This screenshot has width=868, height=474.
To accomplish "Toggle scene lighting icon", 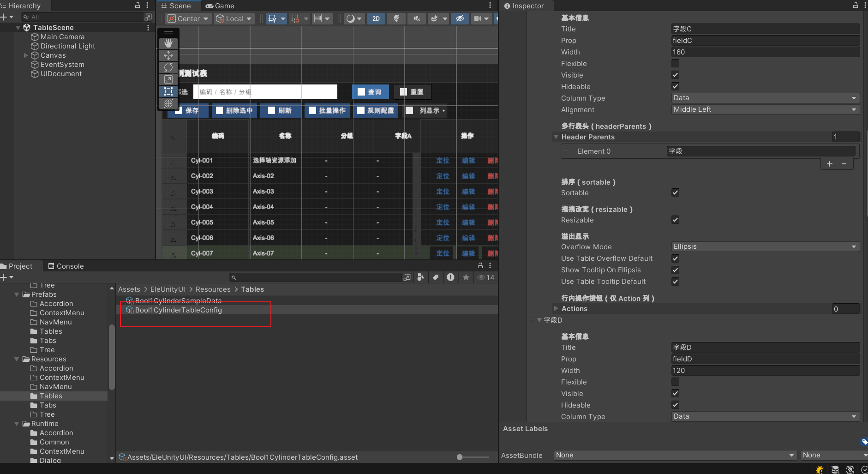I will coord(396,18).
